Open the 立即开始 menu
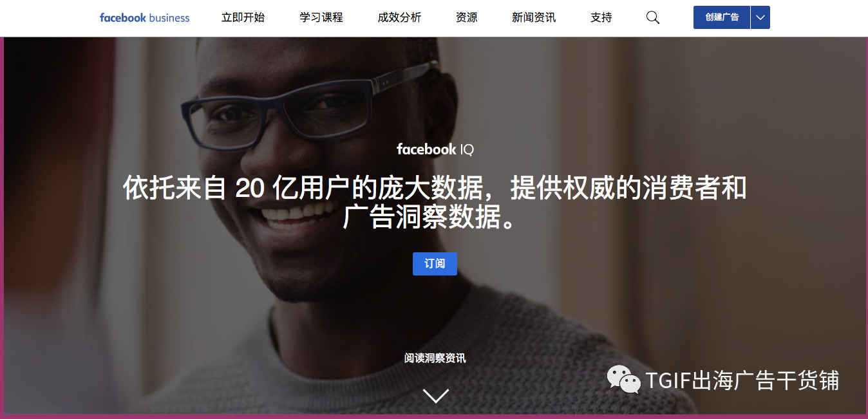Screen dimensions: 868x419 243,18
